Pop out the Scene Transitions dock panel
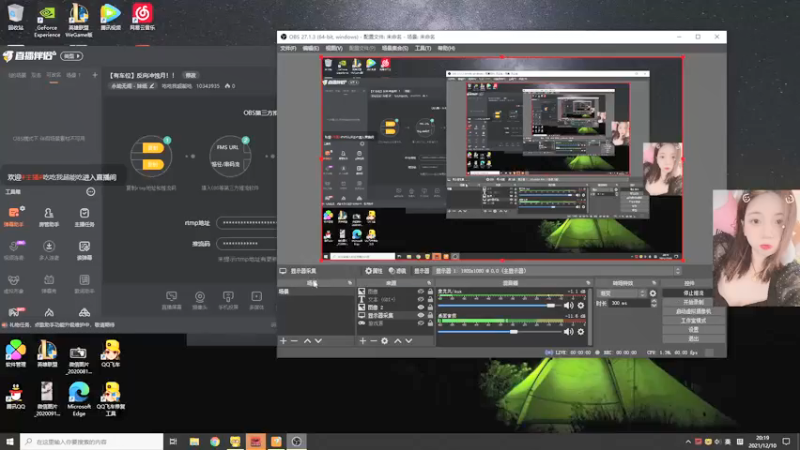 coord(654,283)
